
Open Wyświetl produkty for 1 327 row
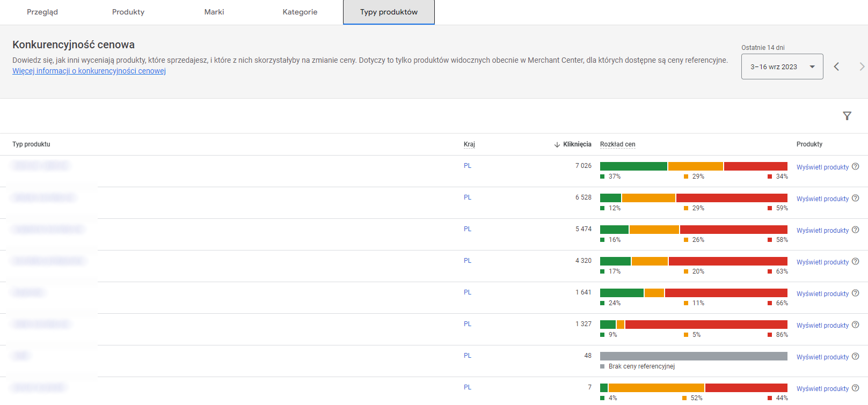[822, 326]
